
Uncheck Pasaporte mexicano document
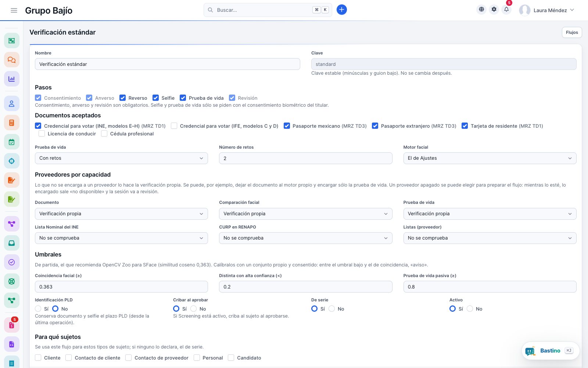click(287, 126)
